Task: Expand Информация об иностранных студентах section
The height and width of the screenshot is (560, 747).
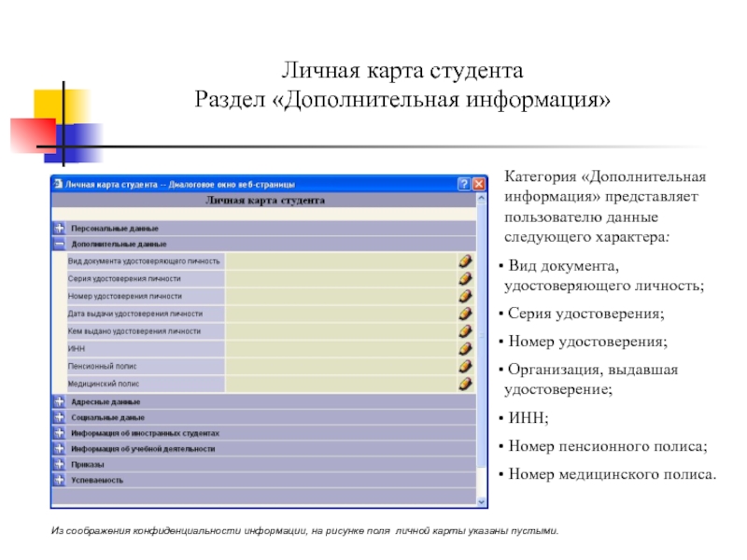Action: click(59, 433)
